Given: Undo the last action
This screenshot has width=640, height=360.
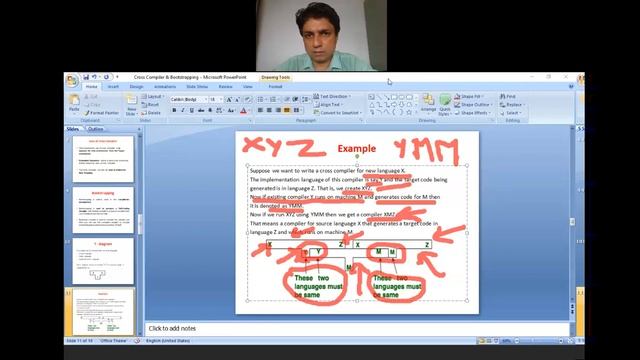Looking at the screenshot, I should (x=94, y=77).
